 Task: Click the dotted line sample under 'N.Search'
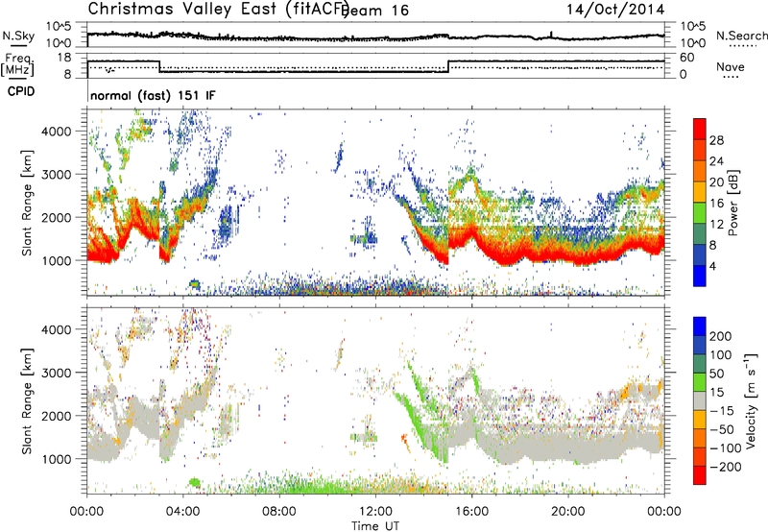742,46
